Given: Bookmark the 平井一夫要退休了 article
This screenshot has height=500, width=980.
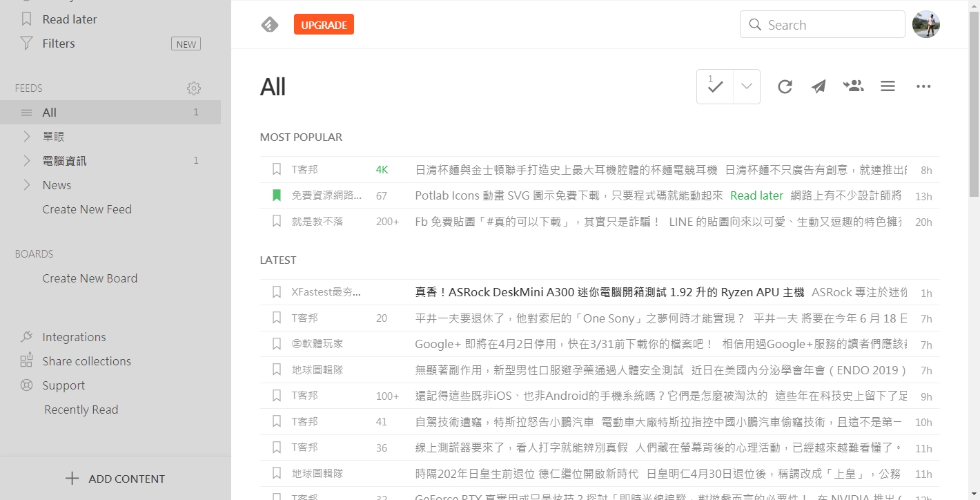Looking at the screenshot, I should click(x=277, y=318).
